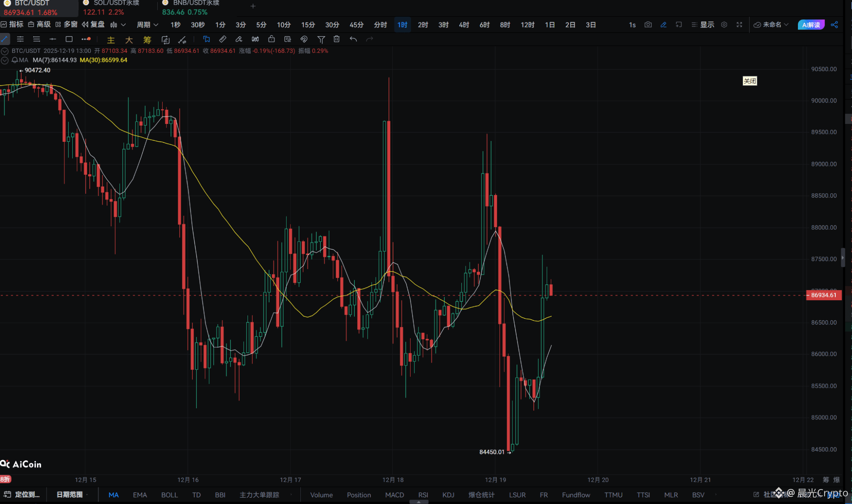Switch to the 4时 timeframe
The image size is (852, 504).
pyautogui.click(x=464, y=25)
